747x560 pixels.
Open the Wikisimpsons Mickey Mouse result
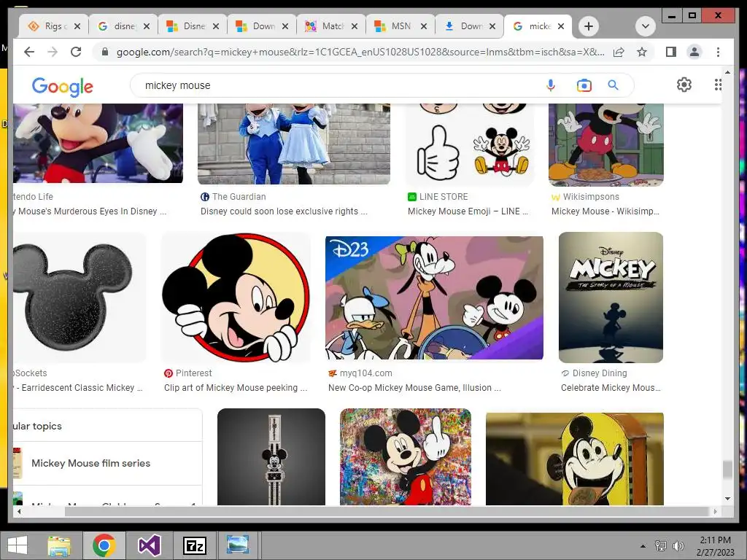pos(605,211)
